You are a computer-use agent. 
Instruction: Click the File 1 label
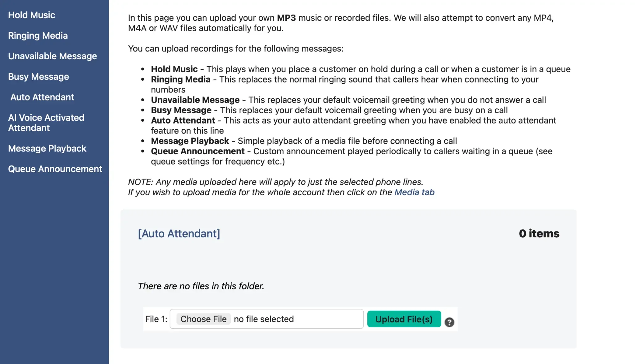pos(156,319)
